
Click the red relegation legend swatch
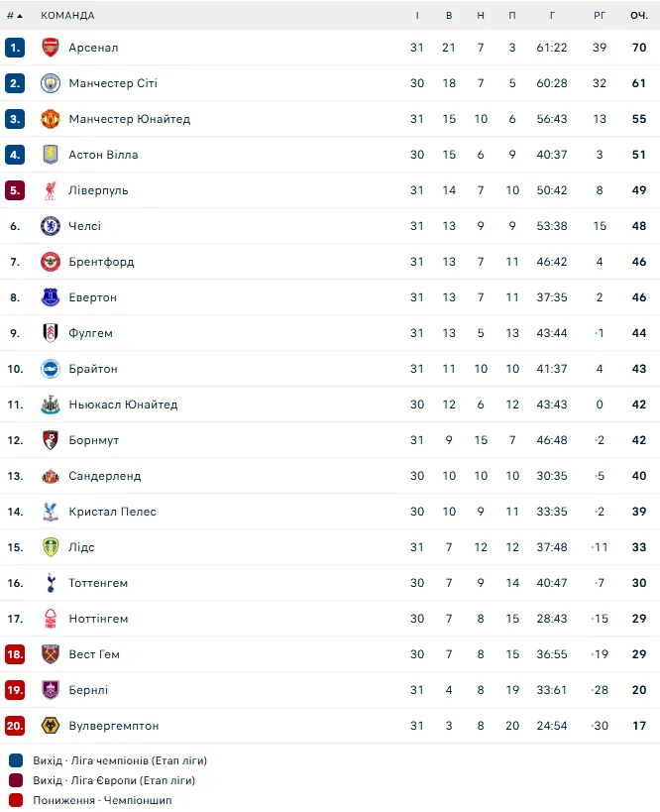pos(15,800)
